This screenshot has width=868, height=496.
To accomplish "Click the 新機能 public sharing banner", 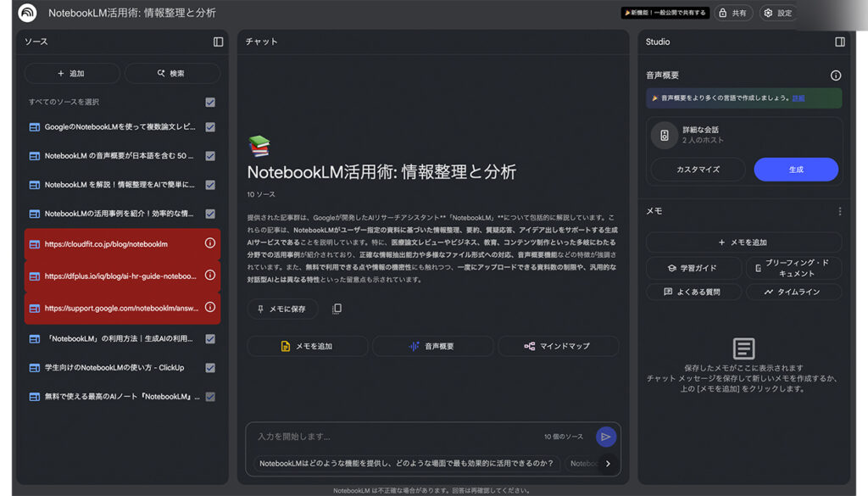I will coord(665,13).
